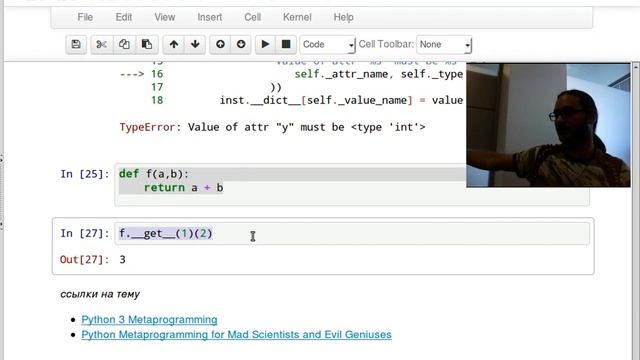Viewport: 640px width, 360px height.
Task: Click the 'ссылки на тему' heading text
Action: (x=100, y=294)
